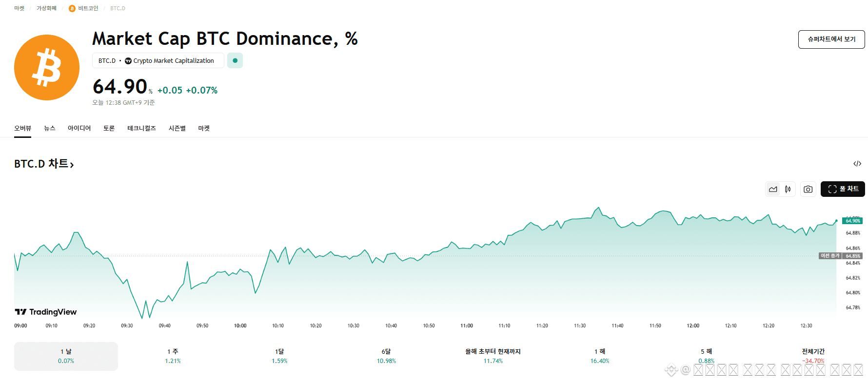Open the 테크니컬즈 tab

141,128
